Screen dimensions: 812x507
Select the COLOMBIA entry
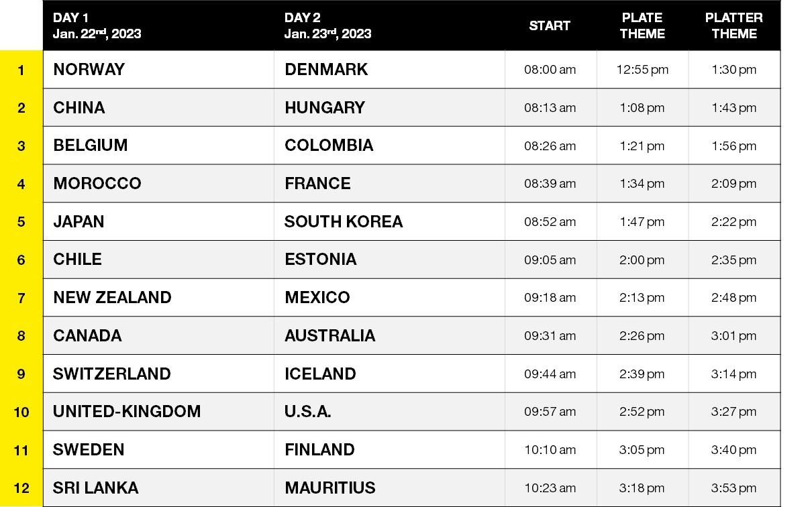point(329,146)
